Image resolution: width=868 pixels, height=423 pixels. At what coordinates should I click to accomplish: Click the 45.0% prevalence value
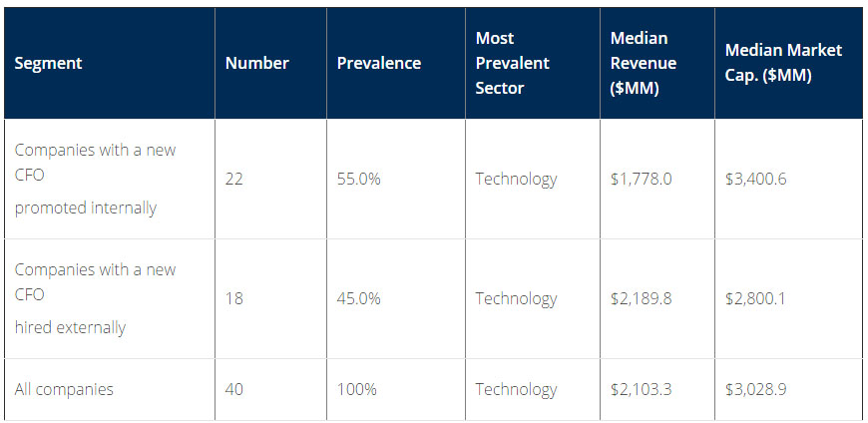point(358,298)
